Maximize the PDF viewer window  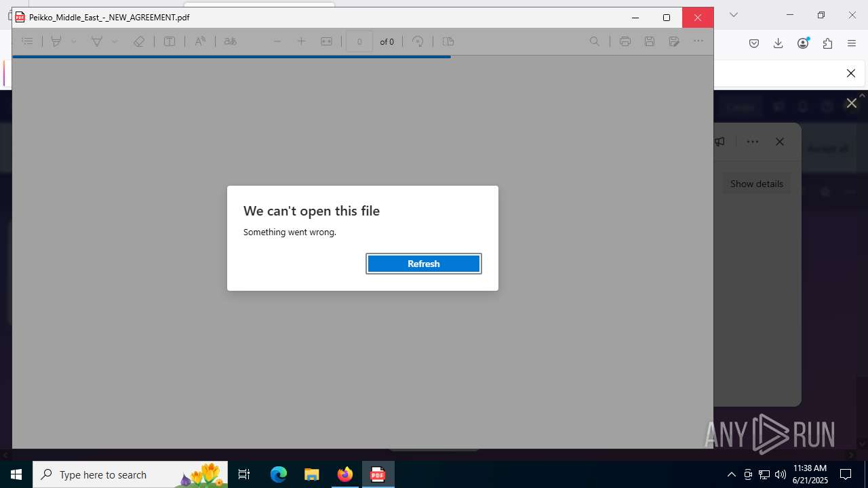click(667, 18)
